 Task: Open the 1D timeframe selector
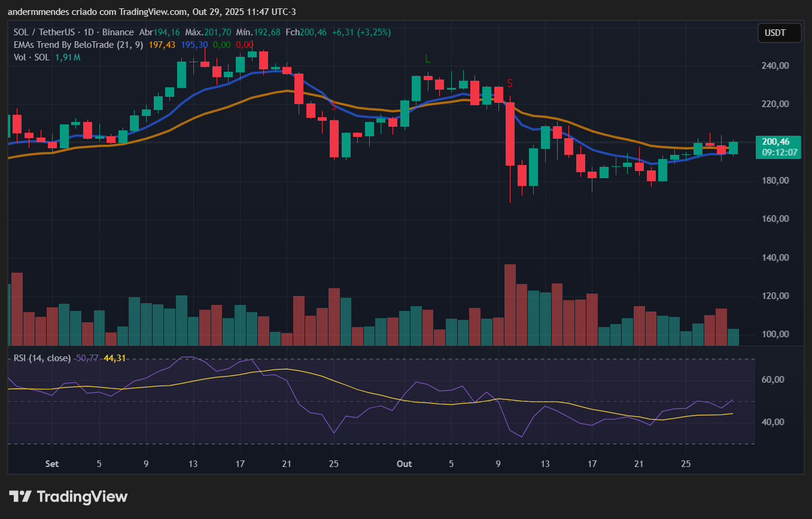89,32
